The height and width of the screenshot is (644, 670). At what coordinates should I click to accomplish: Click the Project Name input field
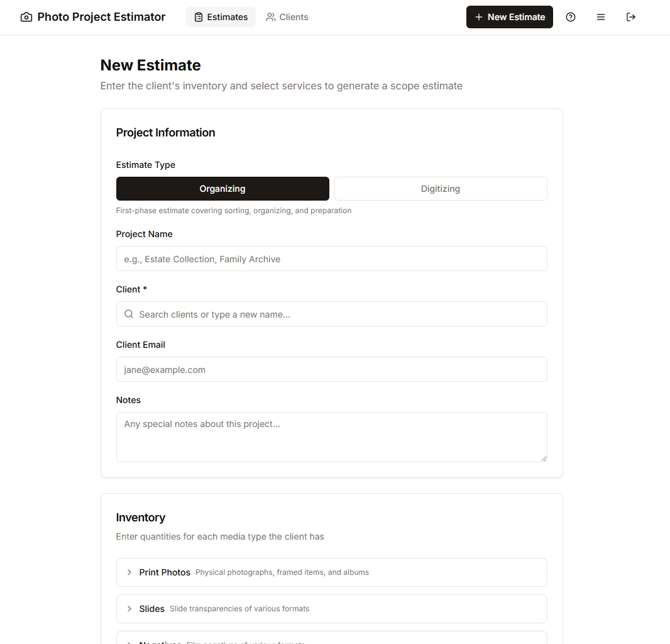(x=331, y=259)
